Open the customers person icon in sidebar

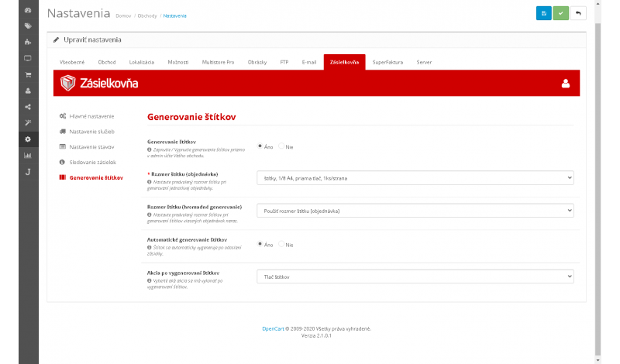28,91
